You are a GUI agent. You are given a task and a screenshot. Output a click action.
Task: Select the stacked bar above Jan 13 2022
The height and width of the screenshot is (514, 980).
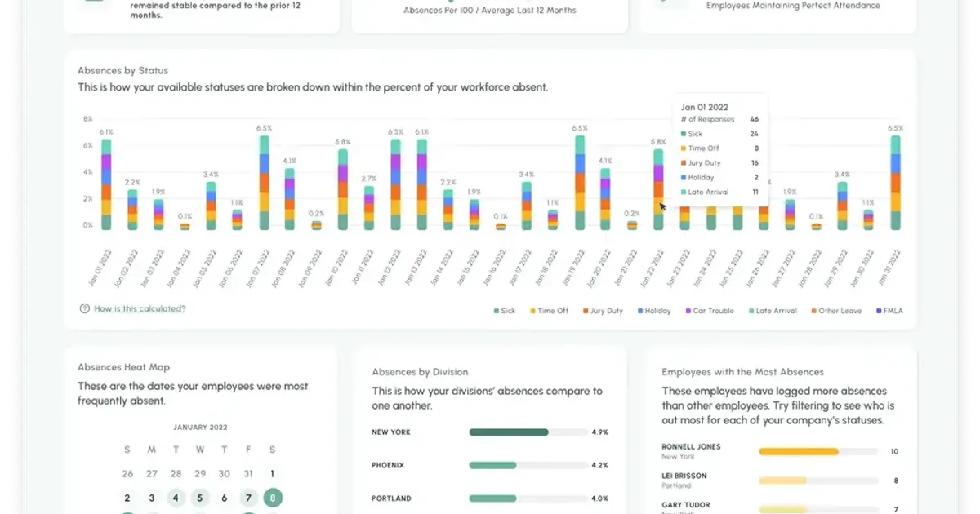pyautogui.click(x=421, y=184)
